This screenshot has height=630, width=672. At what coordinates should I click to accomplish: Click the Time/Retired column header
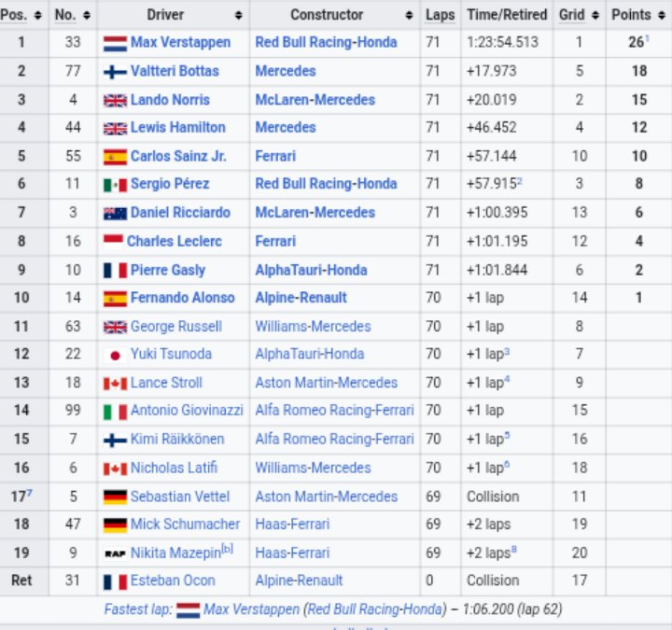click(x=507, y=15)
